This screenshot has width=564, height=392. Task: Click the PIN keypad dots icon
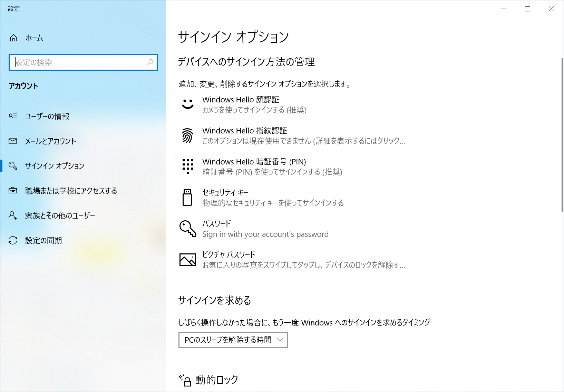(188, 166)
